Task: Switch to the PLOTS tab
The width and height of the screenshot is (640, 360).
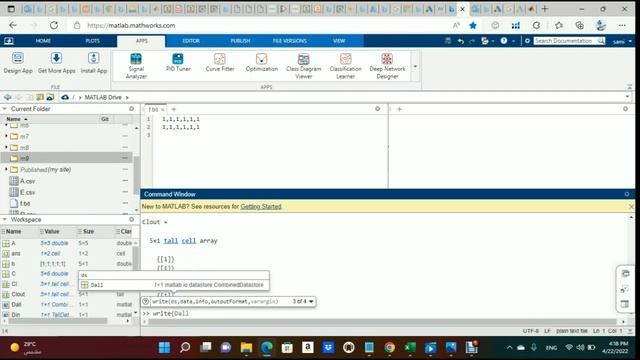Action: pyautogui.click(x=92, y=41)
